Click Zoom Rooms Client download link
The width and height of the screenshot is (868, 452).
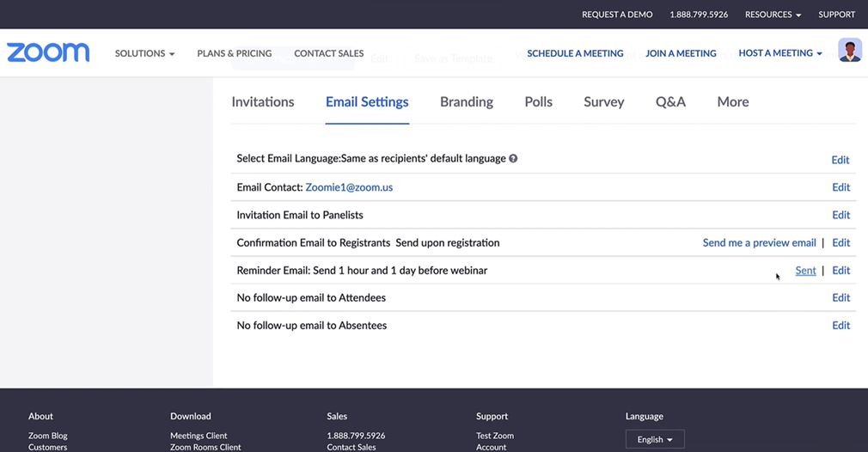coord(205,447)
